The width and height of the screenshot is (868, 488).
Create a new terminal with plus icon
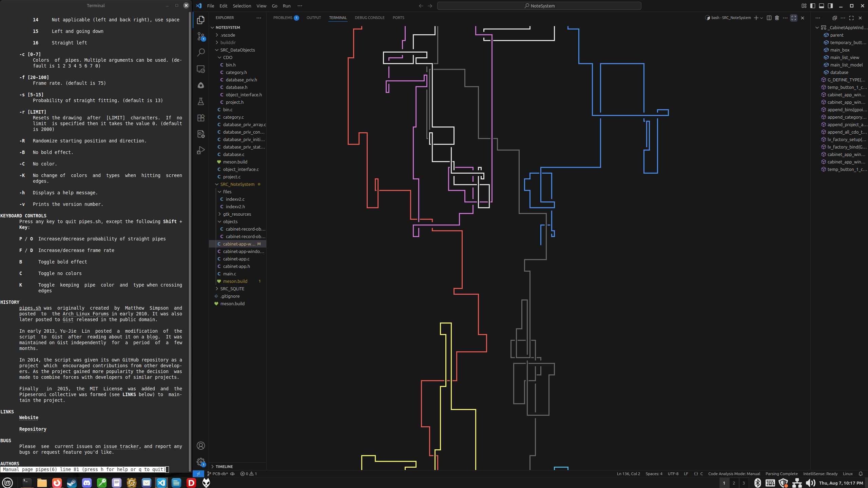click(x=756, y=18)
